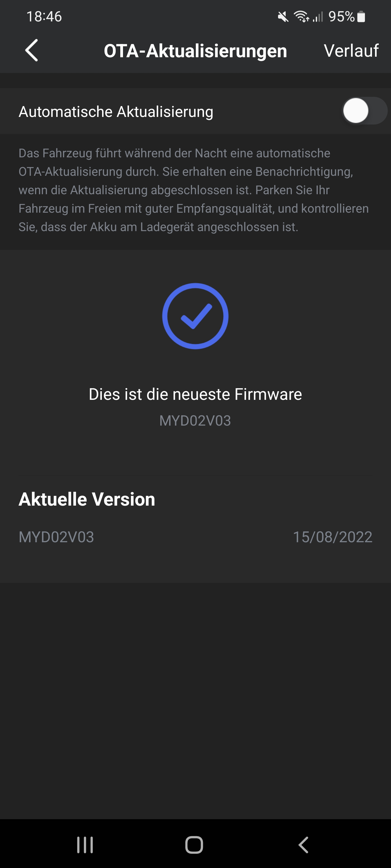The width and height of the screenshot is (391, 868).
Task: Enable the Automatische Aktualisierung switch
Action: 364,111
